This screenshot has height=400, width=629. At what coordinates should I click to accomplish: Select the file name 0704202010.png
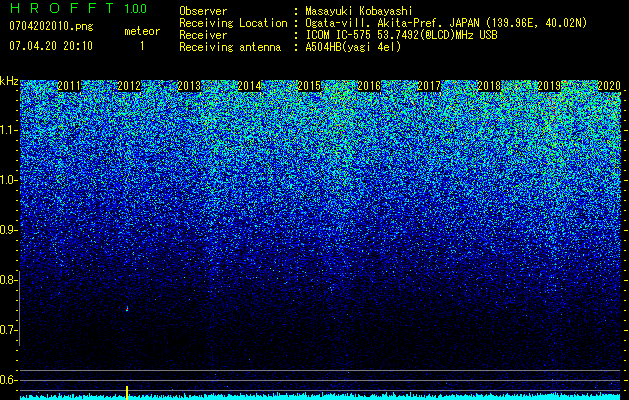pos(51,27)
